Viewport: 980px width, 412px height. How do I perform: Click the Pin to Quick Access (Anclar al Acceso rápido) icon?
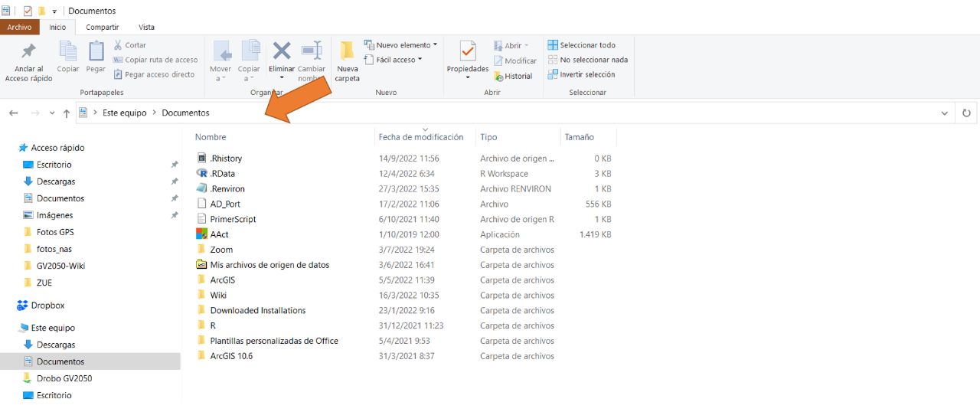coord(28,53)
